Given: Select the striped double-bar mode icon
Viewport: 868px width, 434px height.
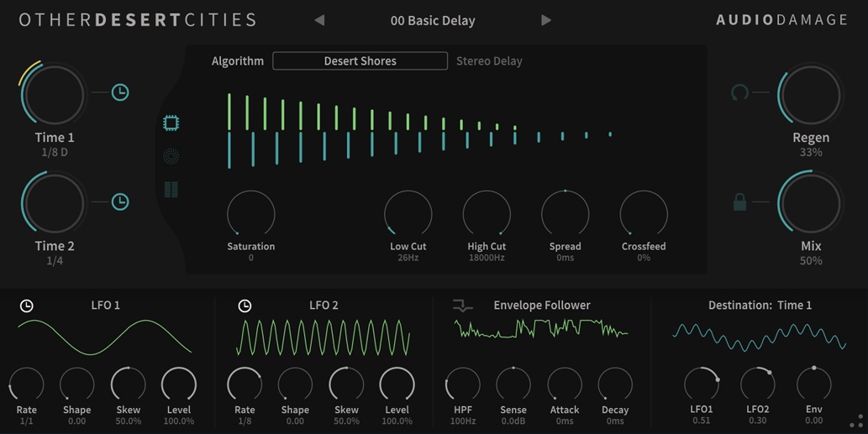Looking at the screenshot, I should (171, 190).
